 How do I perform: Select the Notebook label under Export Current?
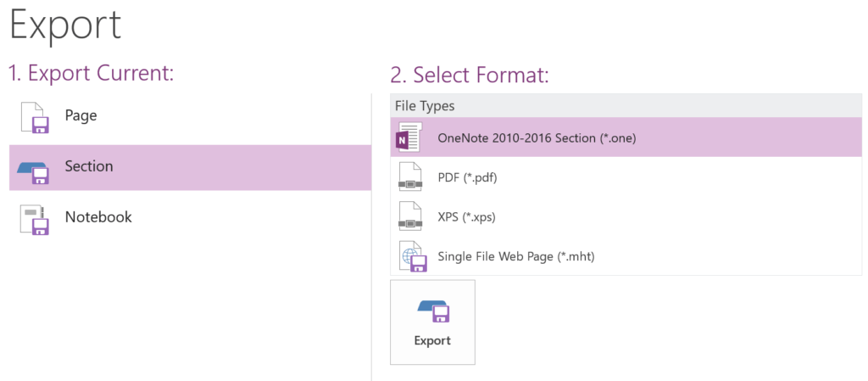[x=98, y=216]
